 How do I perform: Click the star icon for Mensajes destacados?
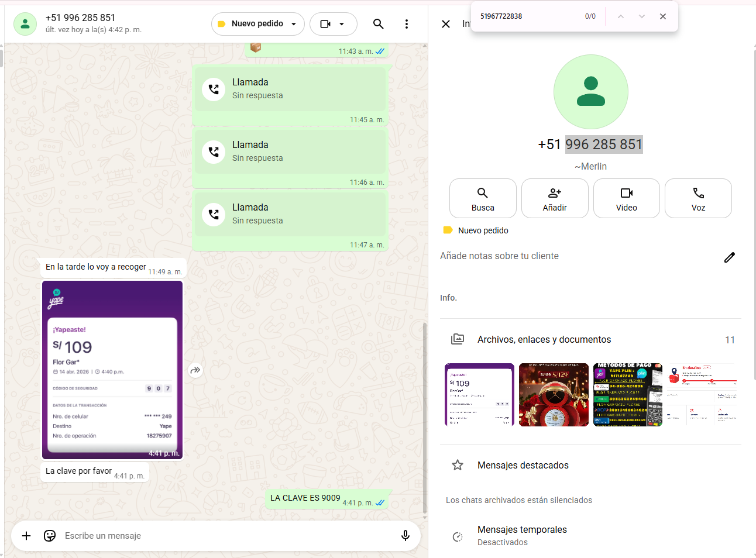tap(458, 465)
